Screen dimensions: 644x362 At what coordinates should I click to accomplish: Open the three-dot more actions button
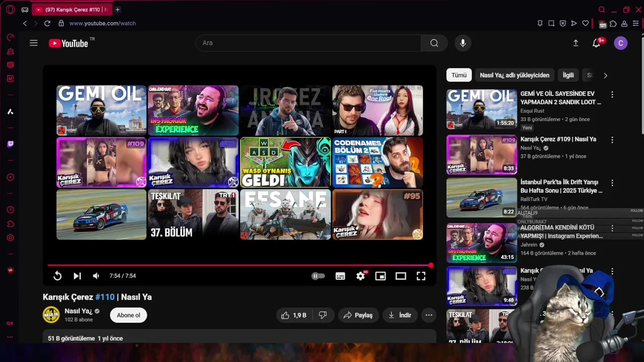429,315
